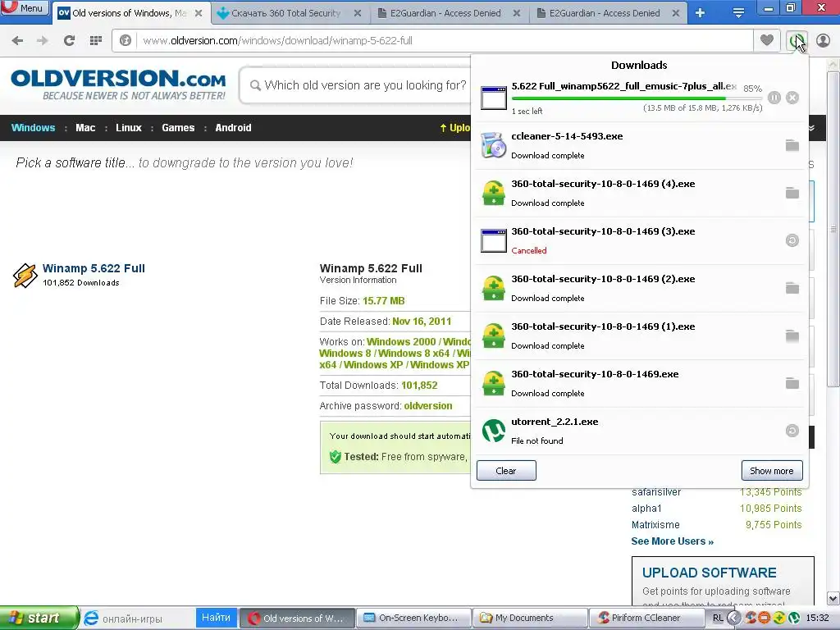840x630 pixels.
Task: Open the Opera Menu button
Action: [x=25, y=8]
